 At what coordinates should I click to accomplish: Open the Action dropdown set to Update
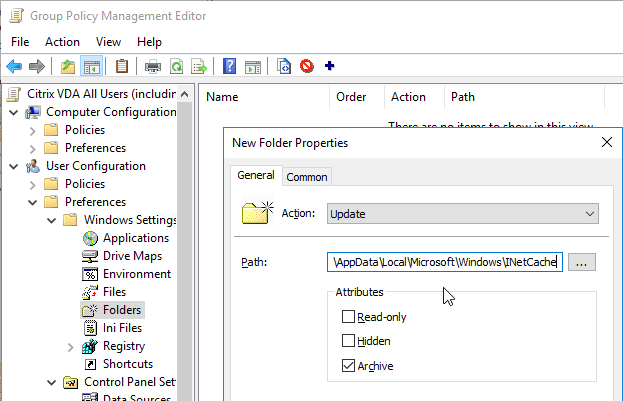[x=463, y=214]
